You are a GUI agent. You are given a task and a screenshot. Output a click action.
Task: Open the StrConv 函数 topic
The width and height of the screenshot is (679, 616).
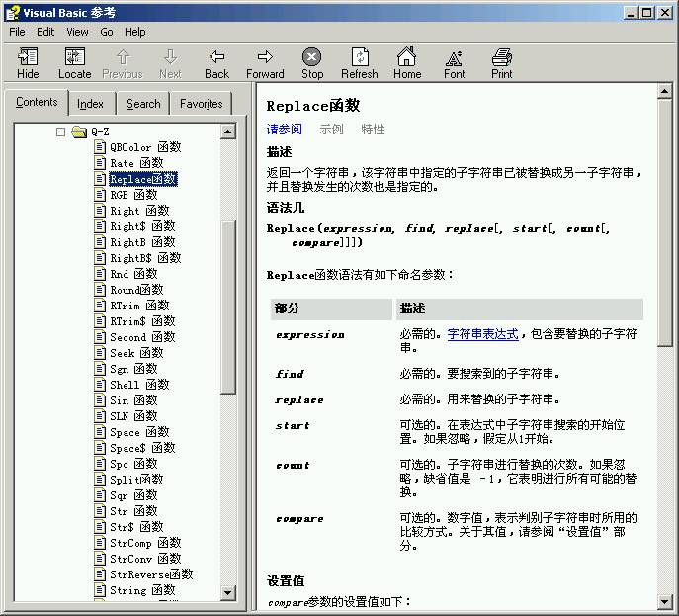[x=145, y=559]
